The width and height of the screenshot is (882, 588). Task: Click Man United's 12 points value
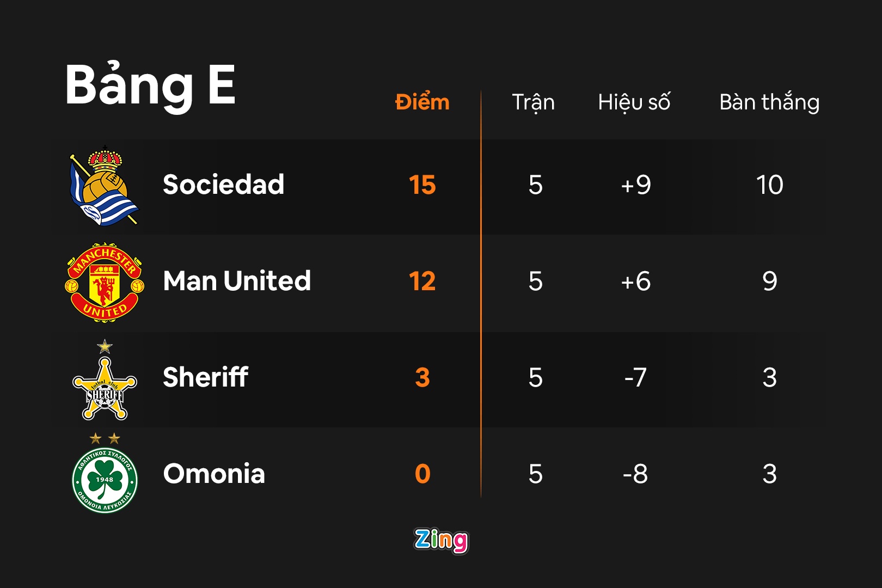click(422, 281)
